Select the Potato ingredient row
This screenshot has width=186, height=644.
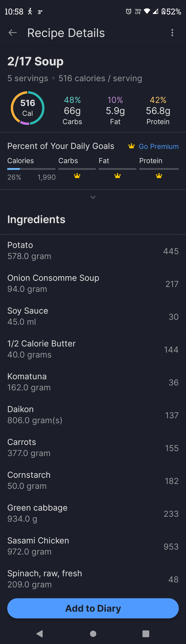[x=93, y=251]
